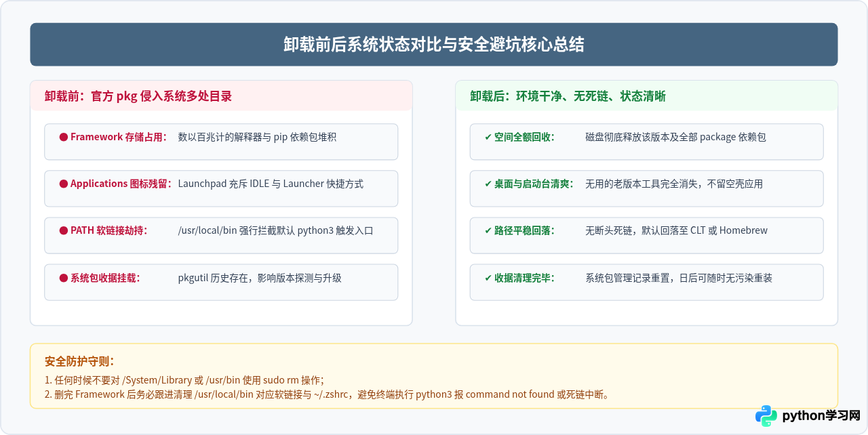Click the text Launchpad 充斥 IDLE 与 Launcher 快捷方式
Screen dimensions: 868x435
(271, 184)
